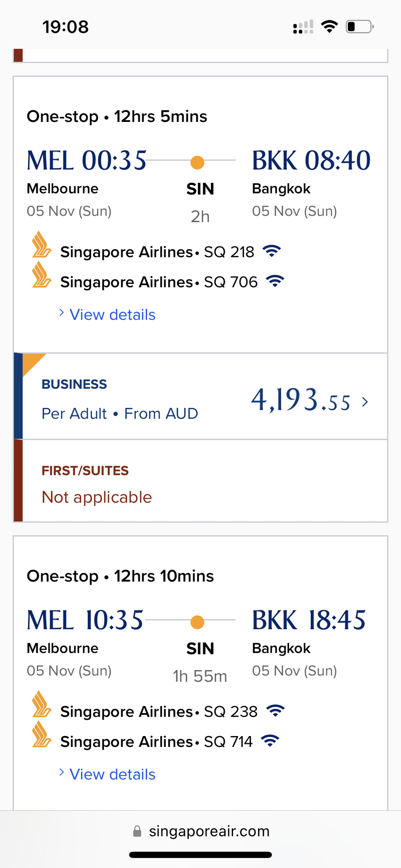This screenshot has height=868, width=401.
Task: Tap the Singapore Airlines logo next to SQ 706
Action: (41, 274)
